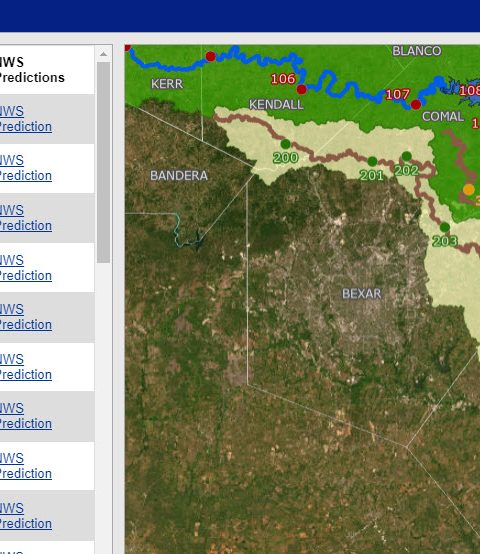Open the sixth NWS Prediction link in list
Viewport: 480px width, 554px height.
pos(25,367)
